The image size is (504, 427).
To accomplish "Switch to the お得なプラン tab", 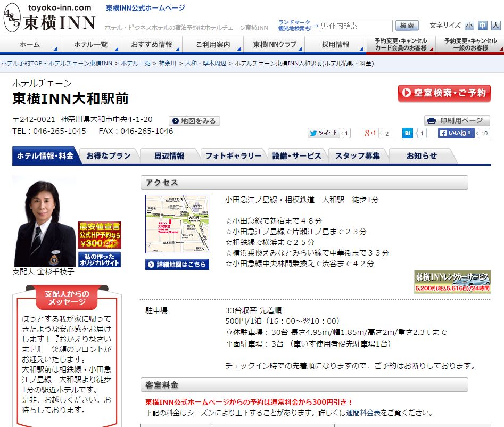I will [109, 156].
